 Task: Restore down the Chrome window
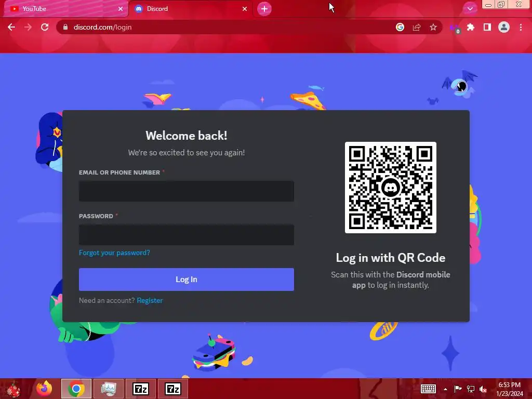point(501,4)
